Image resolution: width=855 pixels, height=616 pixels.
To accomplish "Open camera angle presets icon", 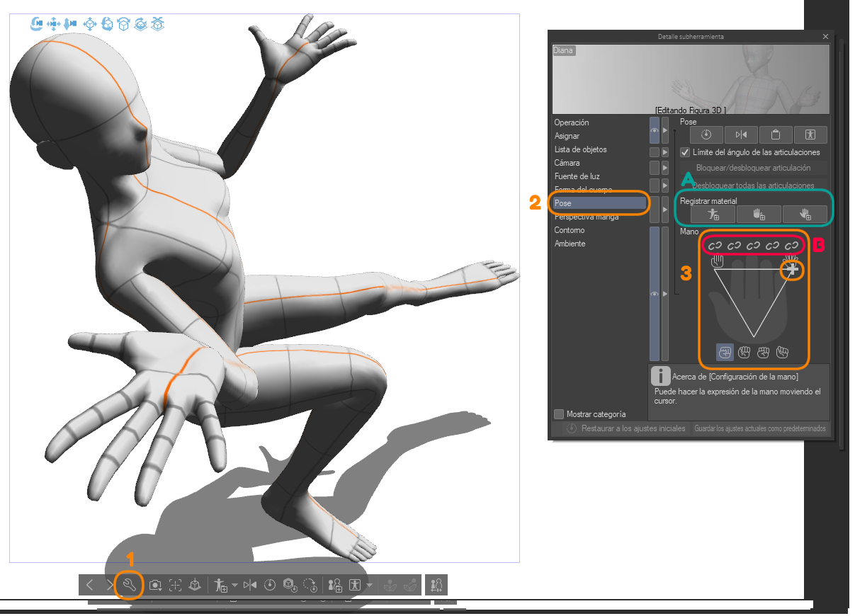I will (x=155, y=586).
